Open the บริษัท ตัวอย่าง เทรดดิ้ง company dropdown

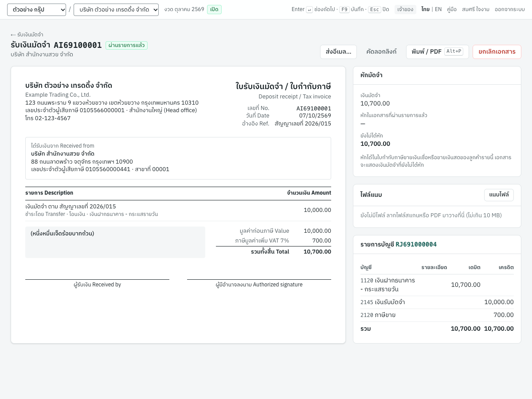116,10
